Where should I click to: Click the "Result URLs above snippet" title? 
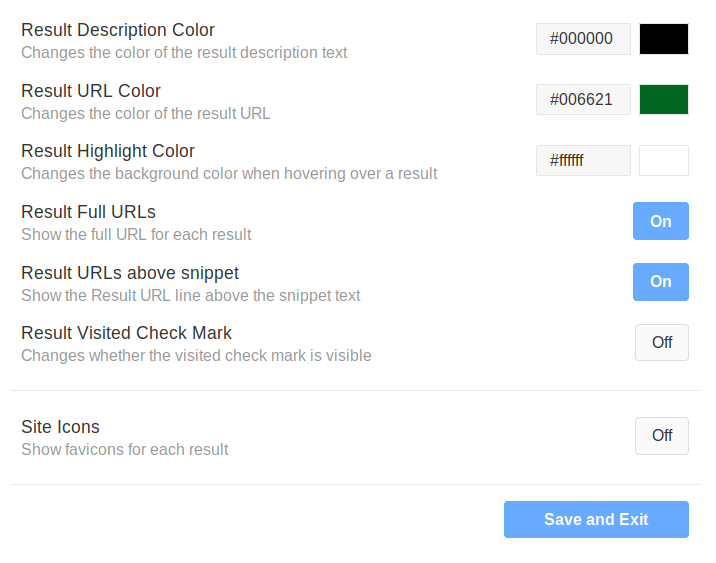coord(130,273)
